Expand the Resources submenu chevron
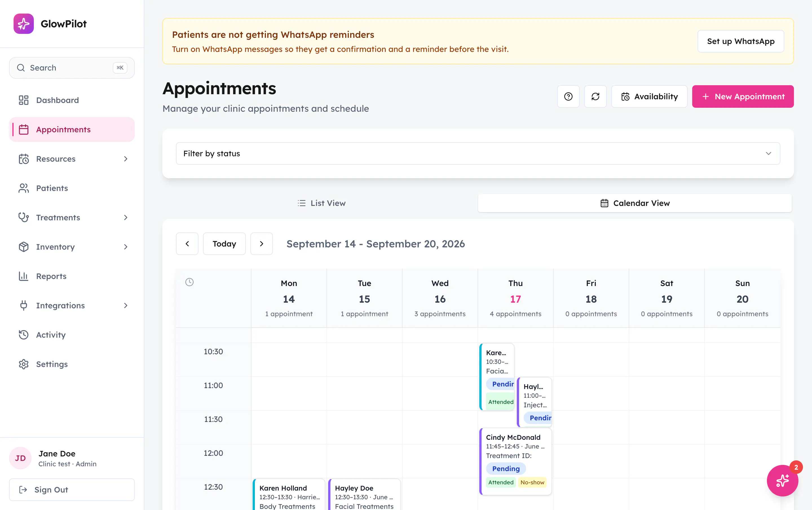The height and width of the screenshot is (510, 812). click(x=126, y=159)
